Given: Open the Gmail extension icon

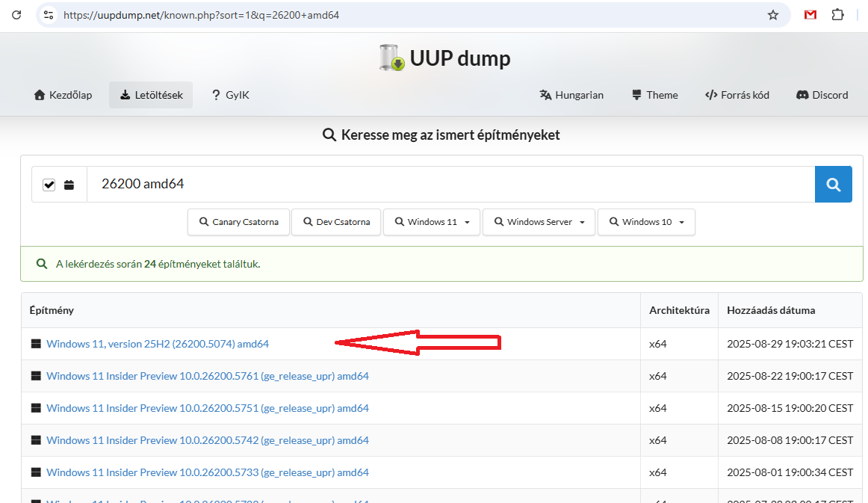Looking at the screenshot, I should [x=810, y=15].
